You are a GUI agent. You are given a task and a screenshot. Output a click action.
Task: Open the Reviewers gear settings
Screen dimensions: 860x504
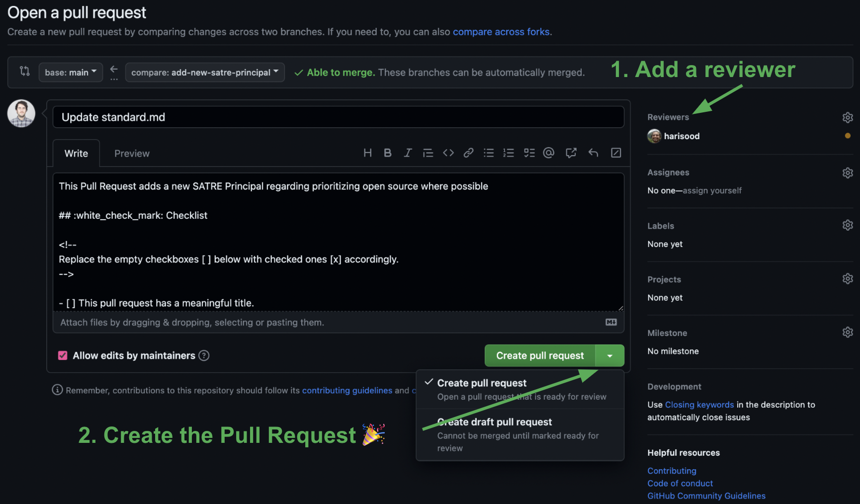(848, 117)
